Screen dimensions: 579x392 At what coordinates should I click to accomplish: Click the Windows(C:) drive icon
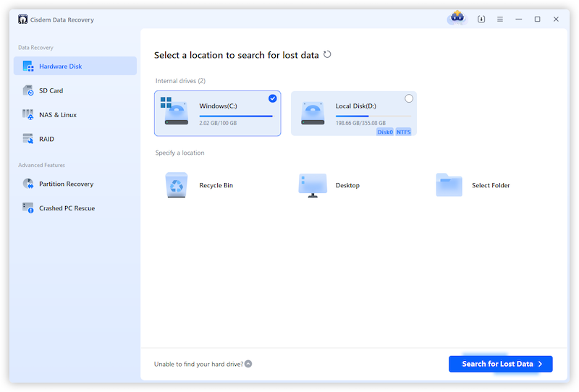click(174, 111)
